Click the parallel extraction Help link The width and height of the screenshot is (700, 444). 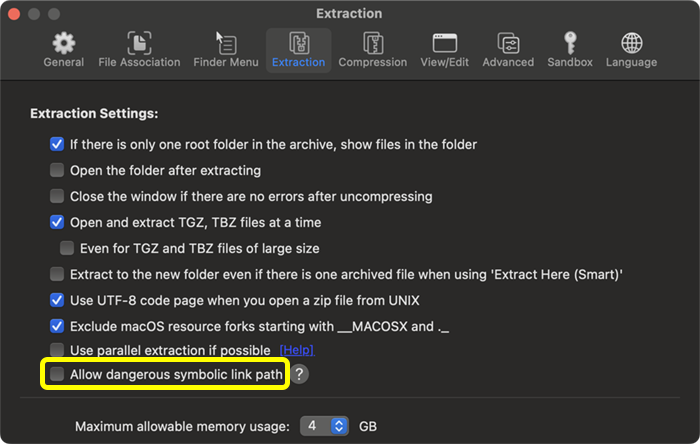click(296, 350)
